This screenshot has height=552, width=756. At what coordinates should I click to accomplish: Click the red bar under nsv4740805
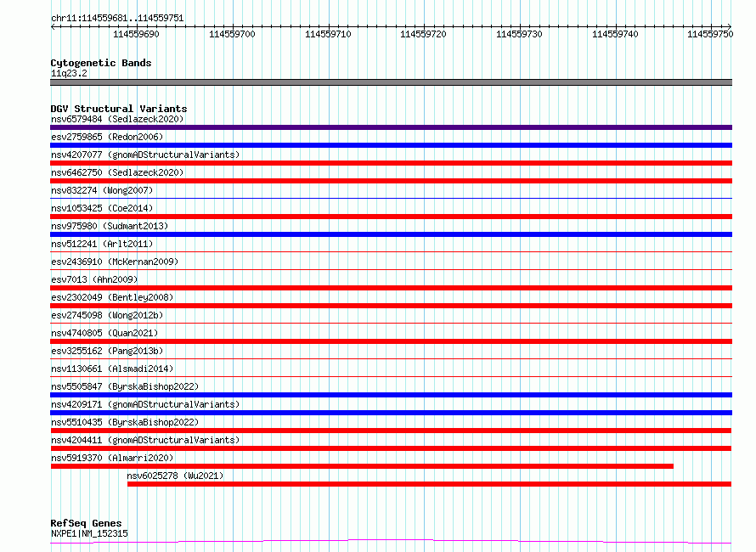(391, 341)
